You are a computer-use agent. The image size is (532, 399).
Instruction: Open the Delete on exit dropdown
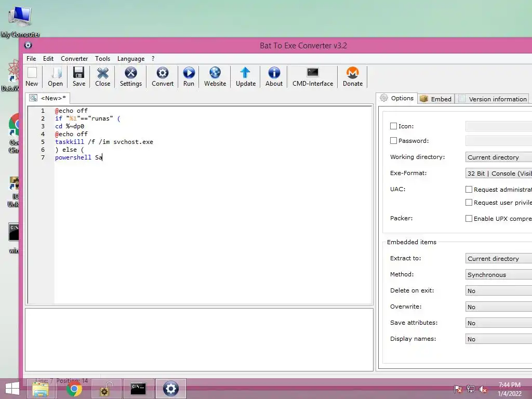(x=499, y=291)
